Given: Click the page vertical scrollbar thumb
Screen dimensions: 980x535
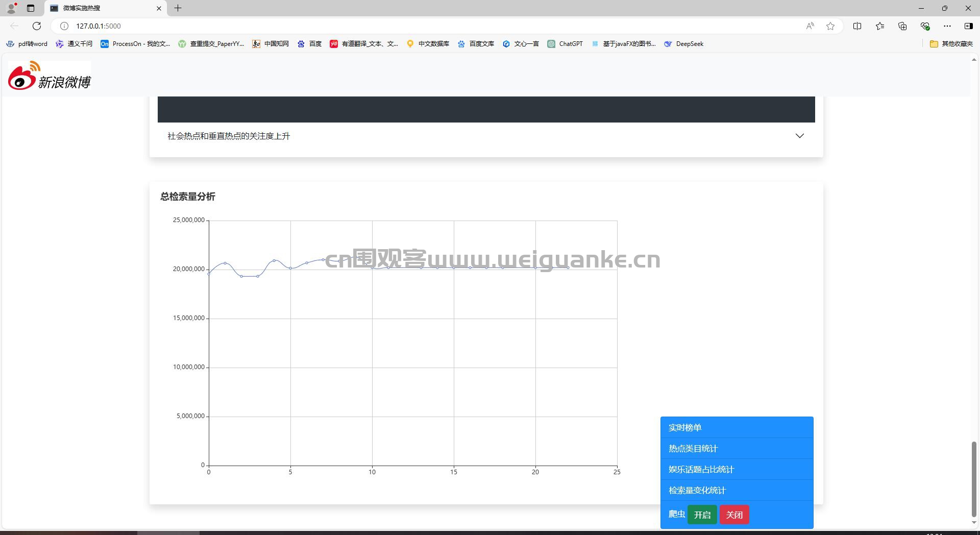Looking at the screenshot, I should pos(974,479).
